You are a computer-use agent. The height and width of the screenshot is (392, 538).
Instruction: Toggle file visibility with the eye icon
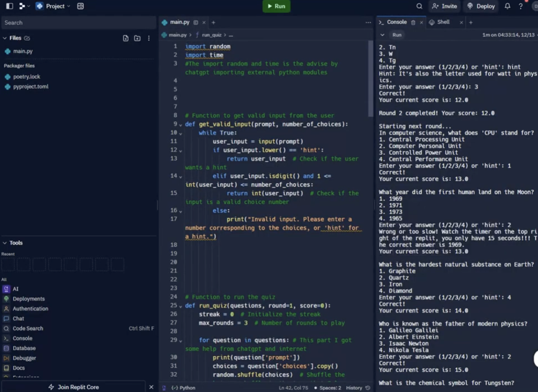tap(27, 38)
